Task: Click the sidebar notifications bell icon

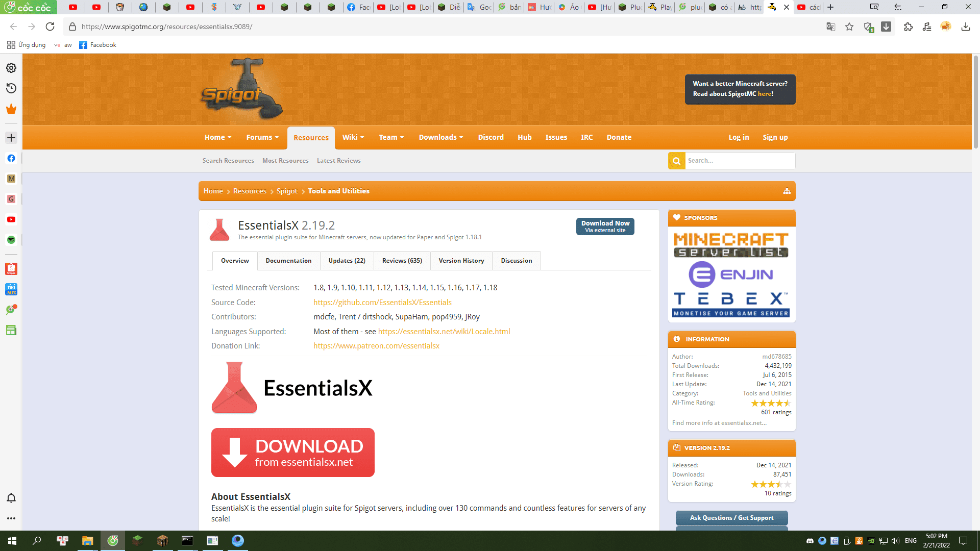Action: click(11, 498)
